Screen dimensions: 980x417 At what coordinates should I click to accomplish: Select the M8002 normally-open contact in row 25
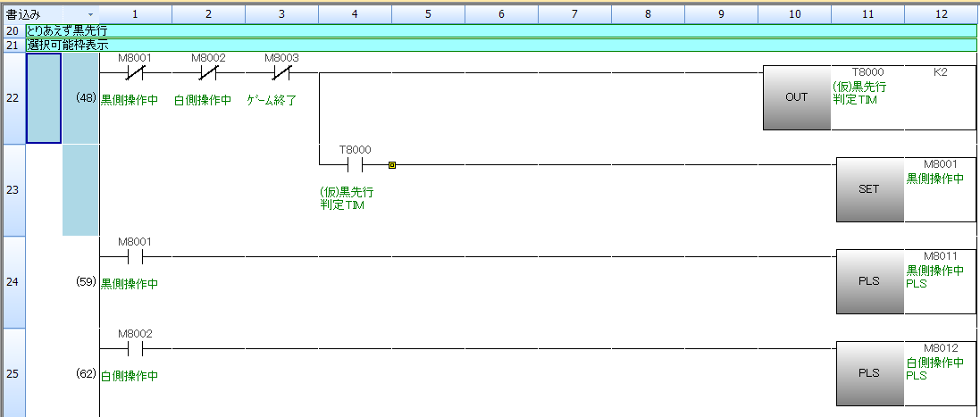[134, 349]
